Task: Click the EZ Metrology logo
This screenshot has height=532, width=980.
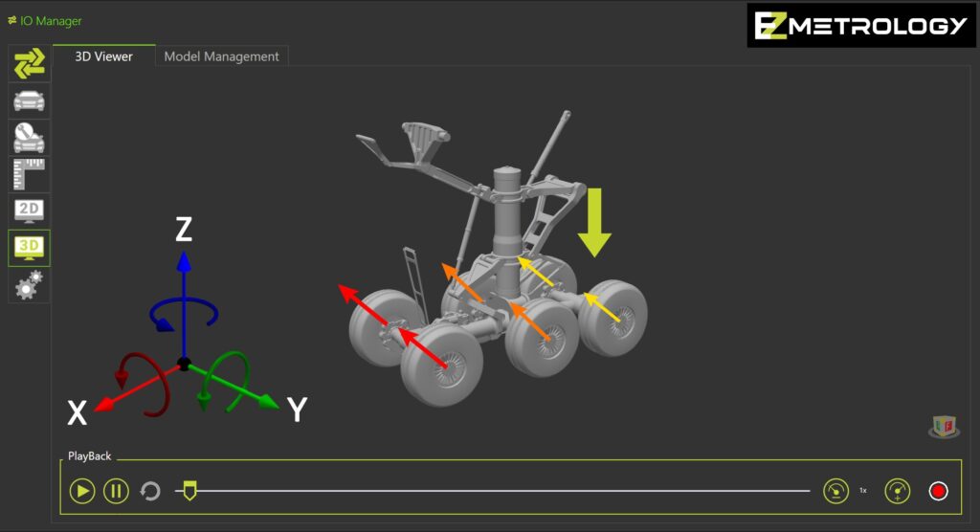Action: click(861, 25)
